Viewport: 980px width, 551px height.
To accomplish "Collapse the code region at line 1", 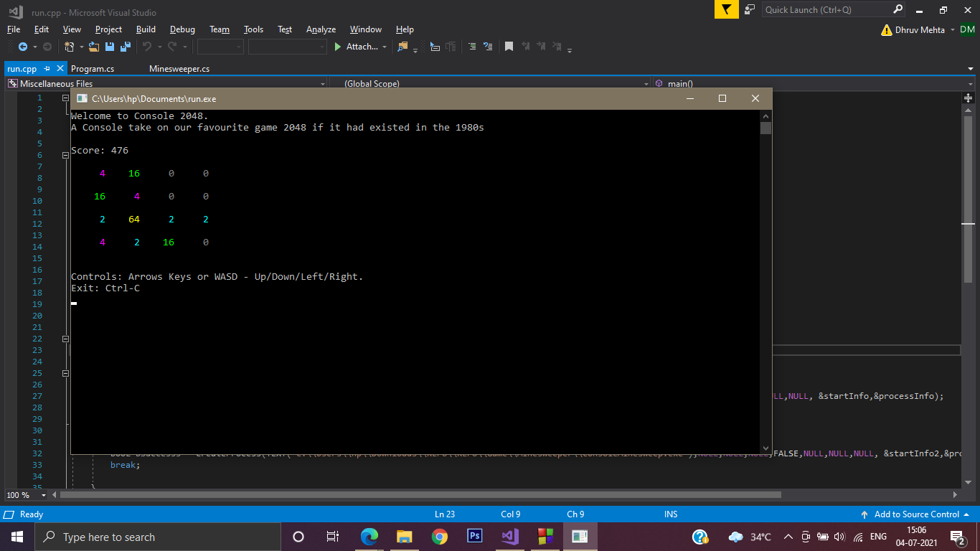I will click(65, 98).
